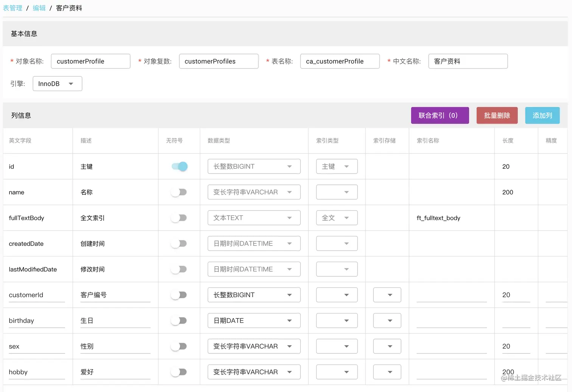Click the 编辑 breadcrumb link
Screen dimensions: 572x392
click(x=39, y=8)
